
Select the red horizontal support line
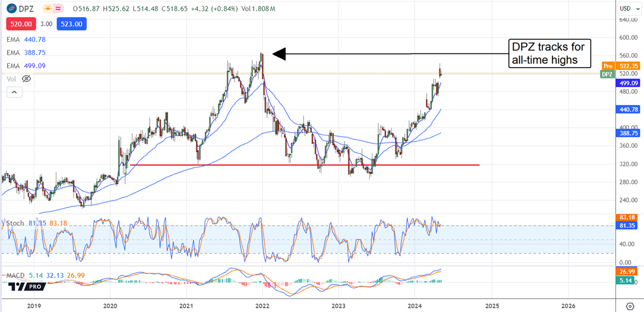(304, 165)
